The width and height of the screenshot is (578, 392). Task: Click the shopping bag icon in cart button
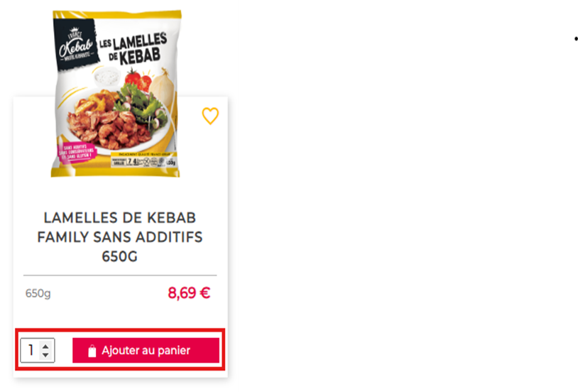pyautogui.click(x=92, y=351)
